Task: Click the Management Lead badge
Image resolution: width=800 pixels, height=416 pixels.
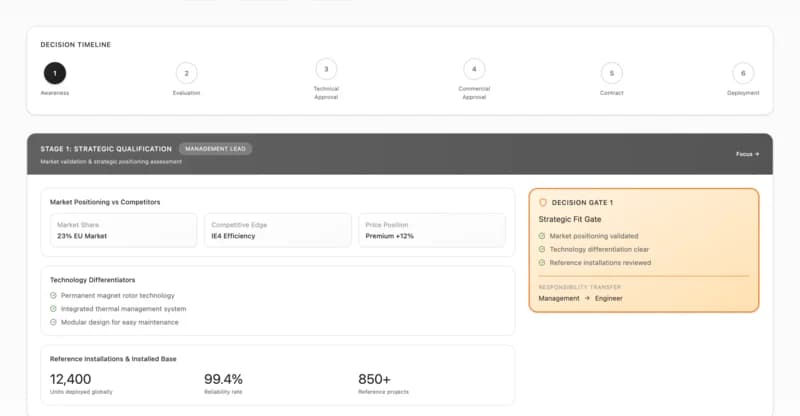Action: (215, 148)
